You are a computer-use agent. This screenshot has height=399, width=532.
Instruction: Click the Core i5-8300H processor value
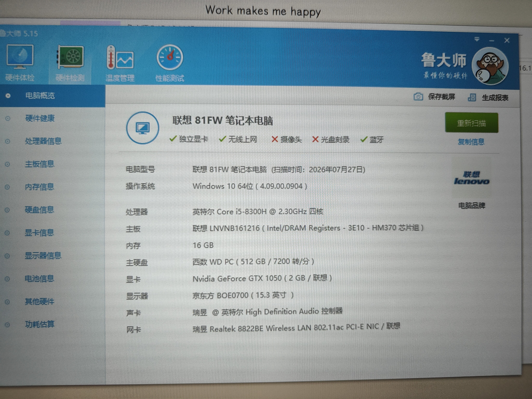pos(258,212)
